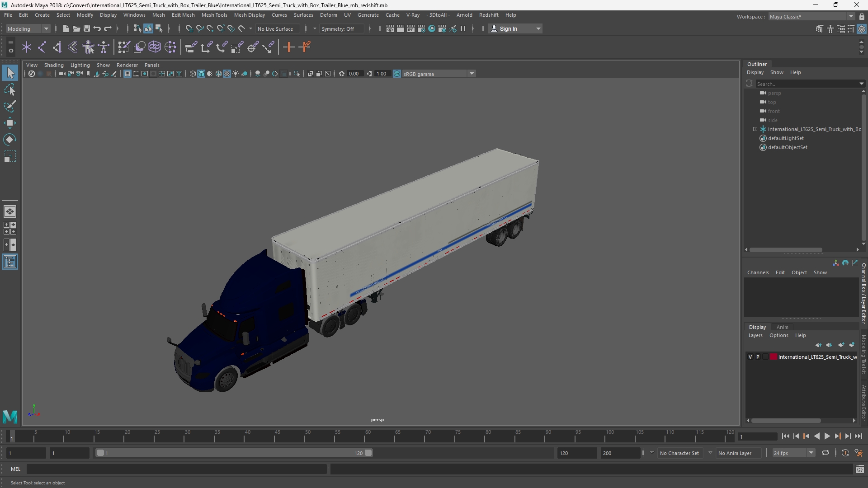Click the Maya logo home icon
This screenshot has width=868, height=488.
point(10,416)
